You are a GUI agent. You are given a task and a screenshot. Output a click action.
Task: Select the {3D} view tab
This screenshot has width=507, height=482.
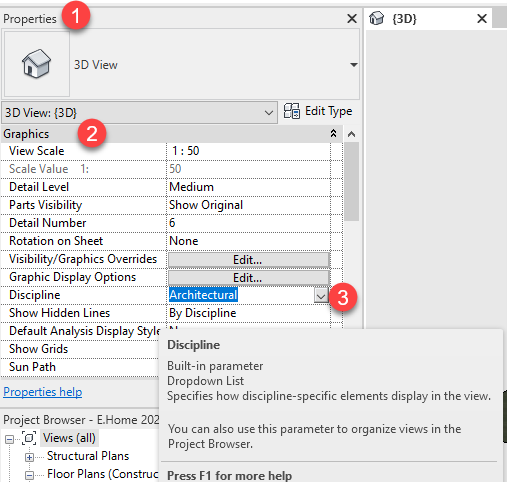(x=428, y=18)
